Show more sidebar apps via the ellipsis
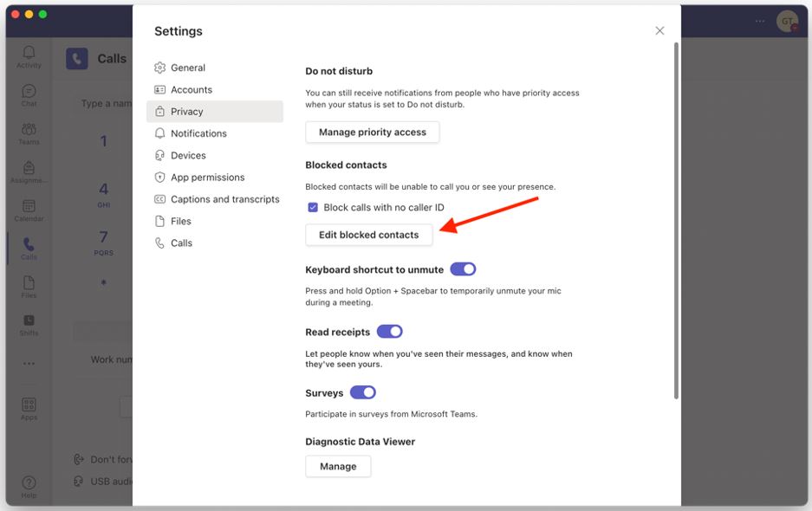The height and width of the screenshot is (511, 812). [29, 363]
